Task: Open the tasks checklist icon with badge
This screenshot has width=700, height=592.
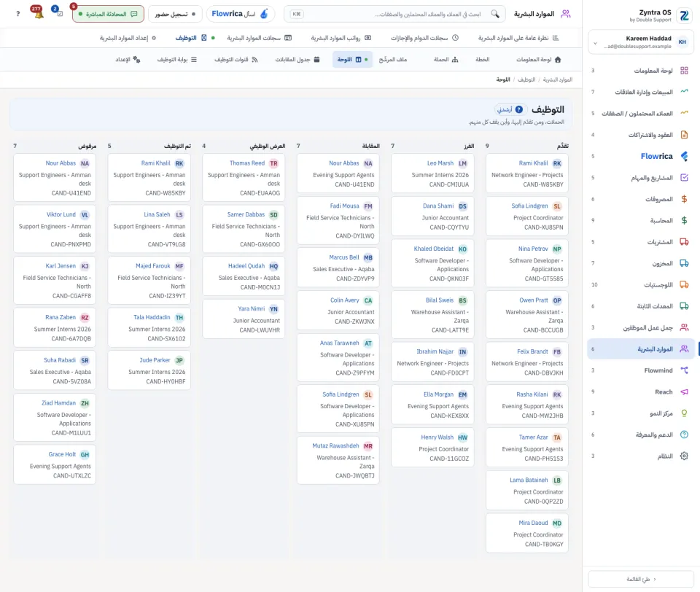Action: coord(58,12)
